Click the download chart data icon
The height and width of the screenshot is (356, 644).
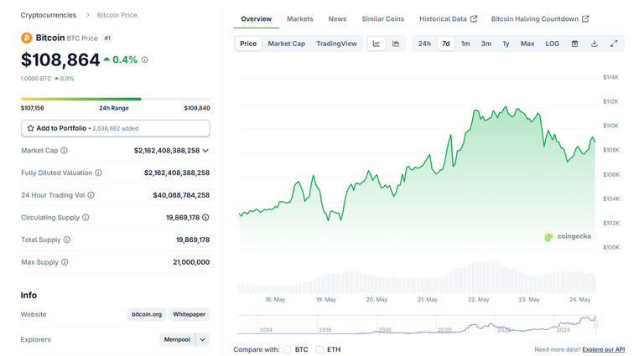tap(595, 44)
